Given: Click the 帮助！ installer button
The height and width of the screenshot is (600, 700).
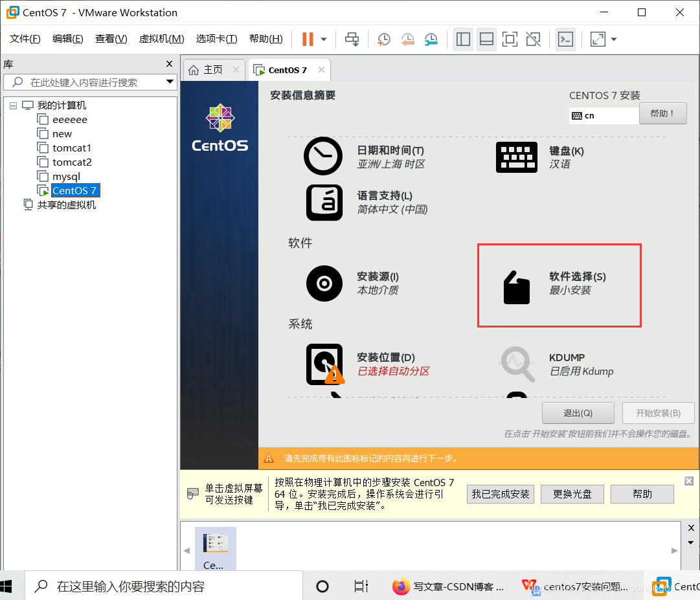Looking at the screenshot, I should (663, 114).
